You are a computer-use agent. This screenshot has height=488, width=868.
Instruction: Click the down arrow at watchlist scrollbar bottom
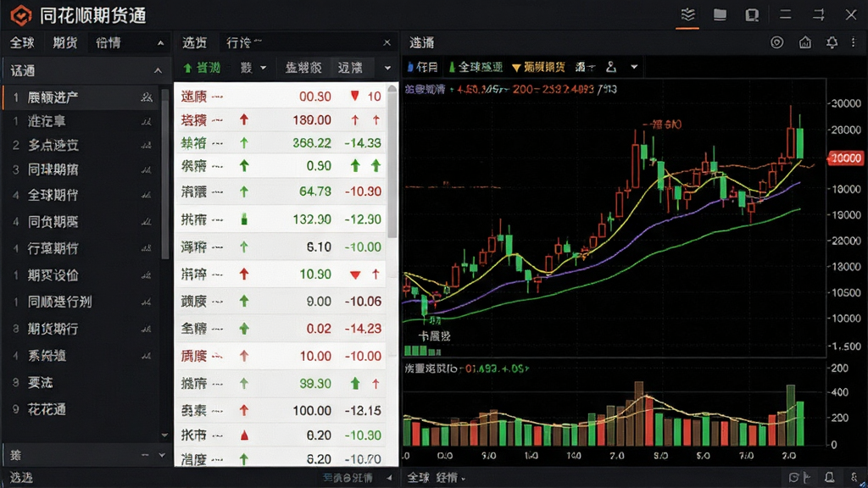click(x=164, y=435)
